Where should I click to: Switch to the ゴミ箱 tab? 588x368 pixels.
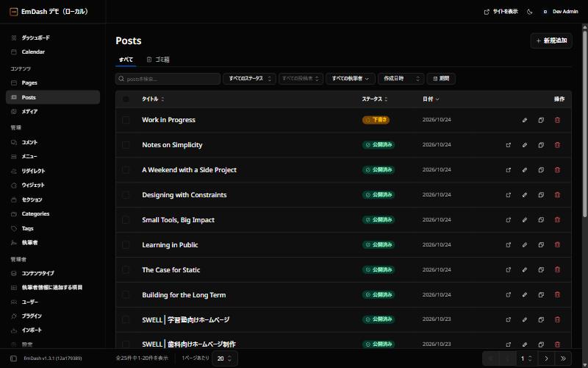pos(158,60)
